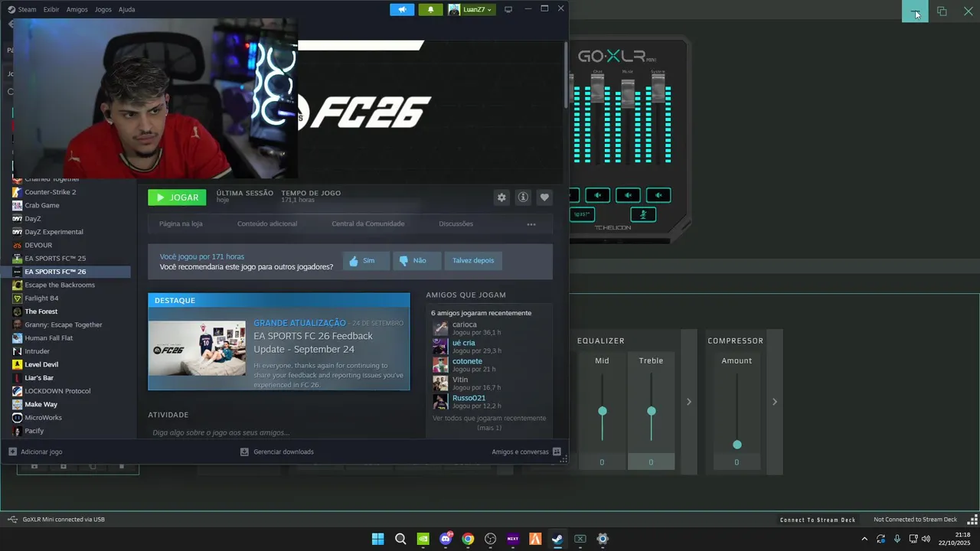Open Steam notifications bell icon

click(430, 9)
